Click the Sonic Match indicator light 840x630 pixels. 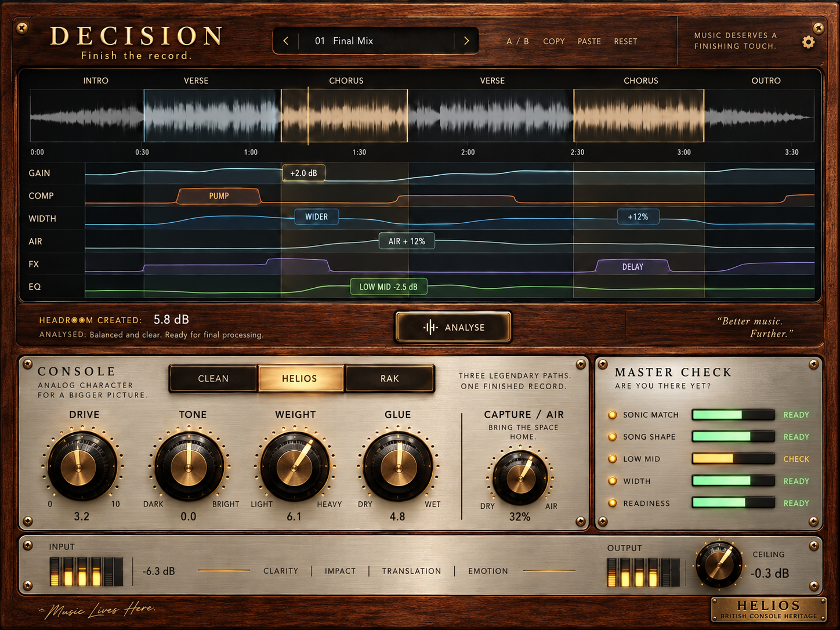tap(612, 415)
